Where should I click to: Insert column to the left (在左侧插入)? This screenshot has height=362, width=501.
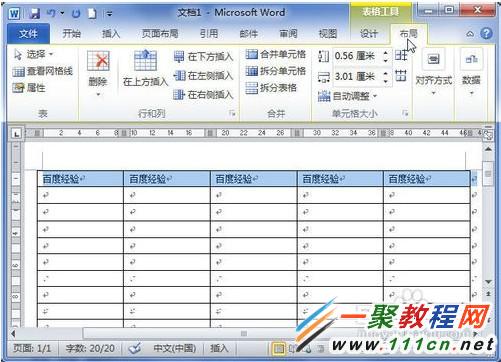click(x=203, y=76)
